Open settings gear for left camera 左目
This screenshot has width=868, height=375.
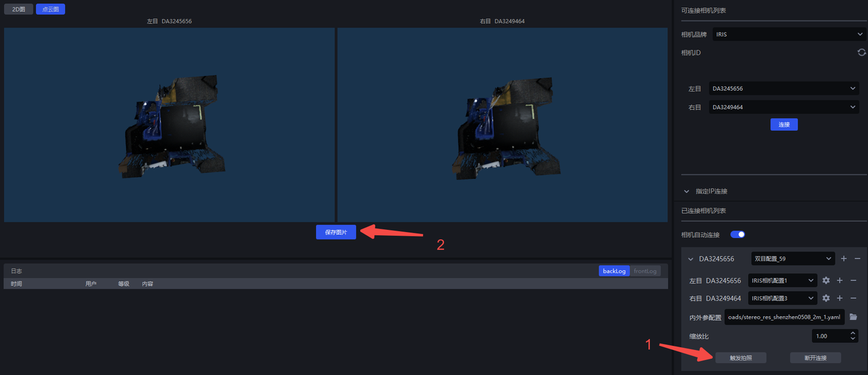coord(826,280)
